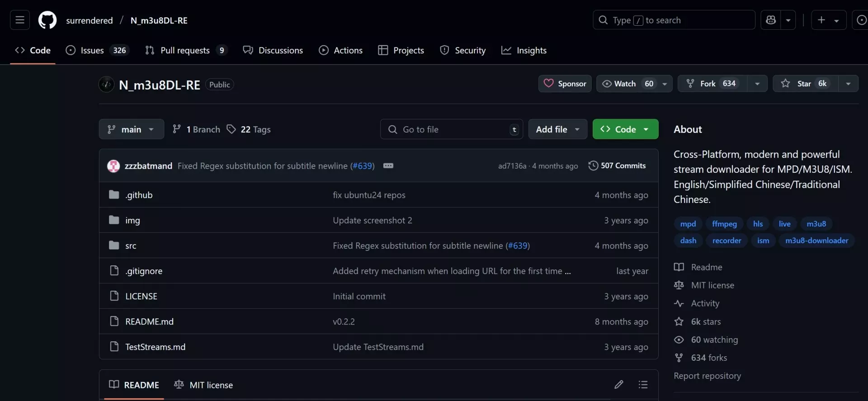Open the main branch selector
This screenshot has height=401, width=868.
[131, 129]
